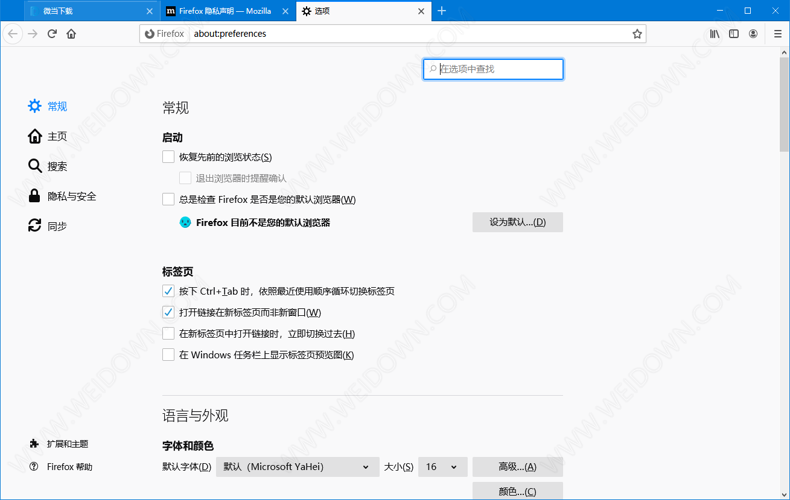Bookmark this page with the star
790x500 pixels.
[x=637, y=34]
